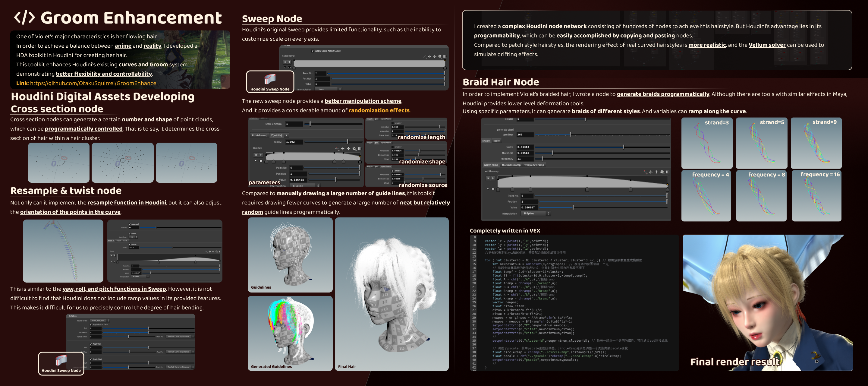Open the GroomEnhance GitHub link
Image resolution: width=868 pixels, height=386 pixels.
coord(93,83)
